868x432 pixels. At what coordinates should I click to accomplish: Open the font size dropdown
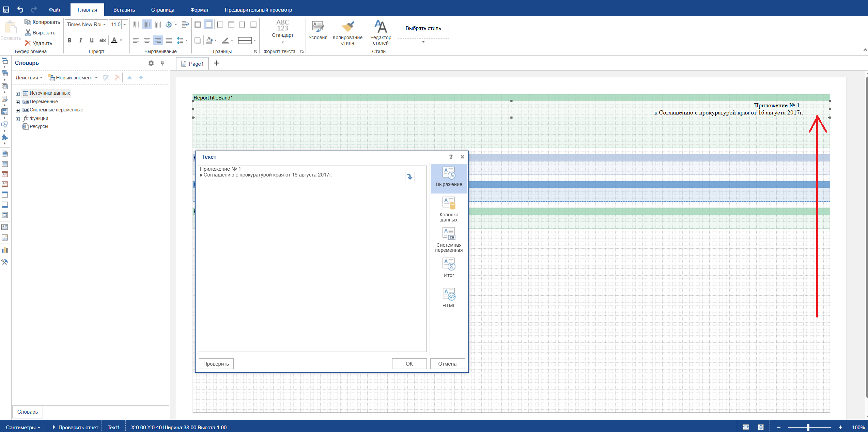pos(125,25)
